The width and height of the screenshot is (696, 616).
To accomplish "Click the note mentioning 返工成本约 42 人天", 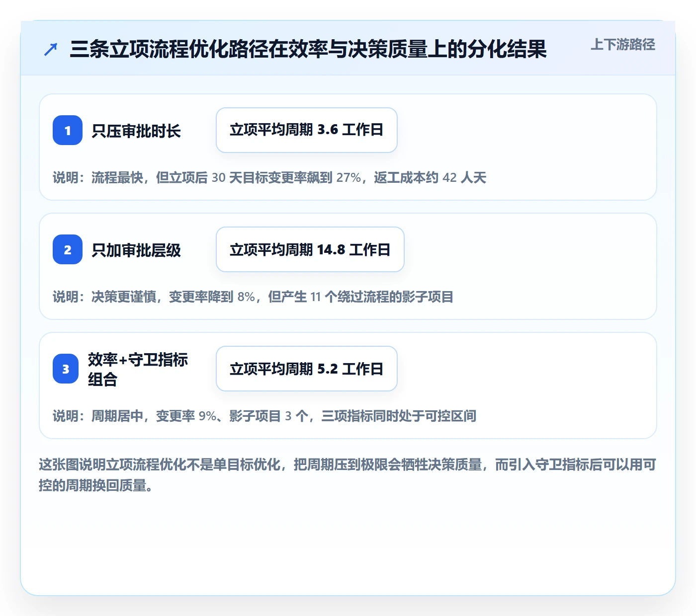I will click(269, 177).
